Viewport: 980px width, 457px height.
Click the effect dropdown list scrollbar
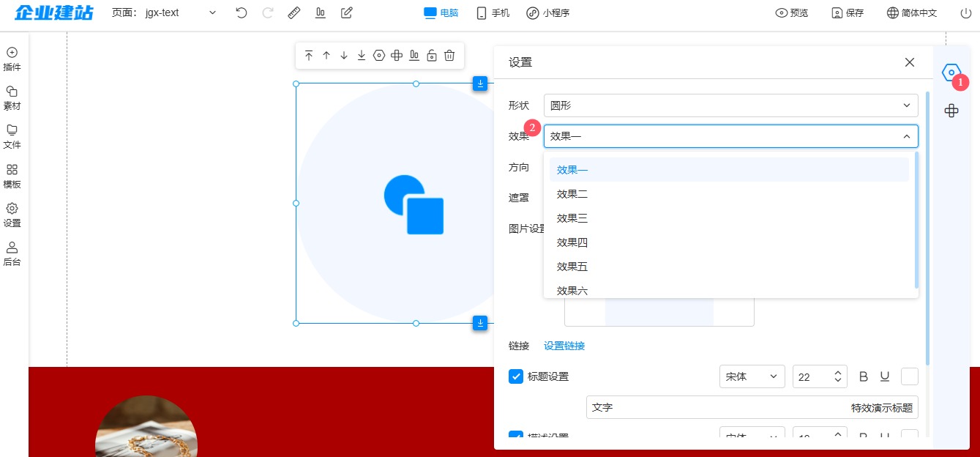[916, 220]
